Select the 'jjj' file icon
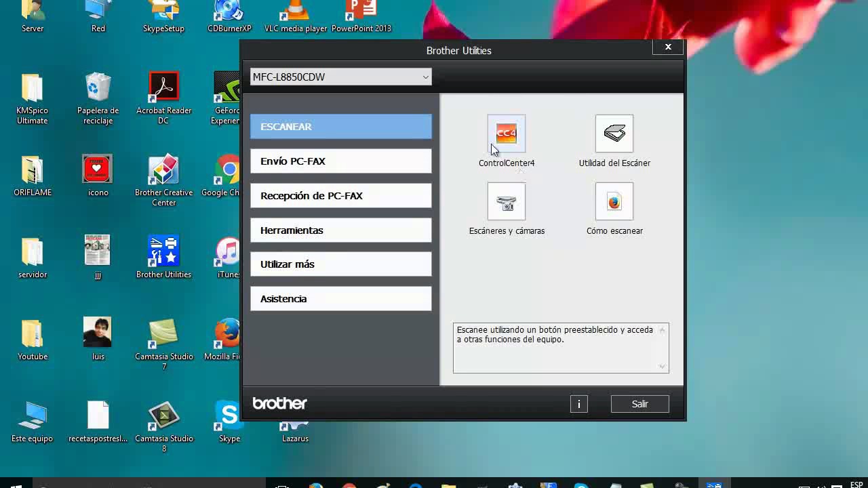 click(98, 258)
